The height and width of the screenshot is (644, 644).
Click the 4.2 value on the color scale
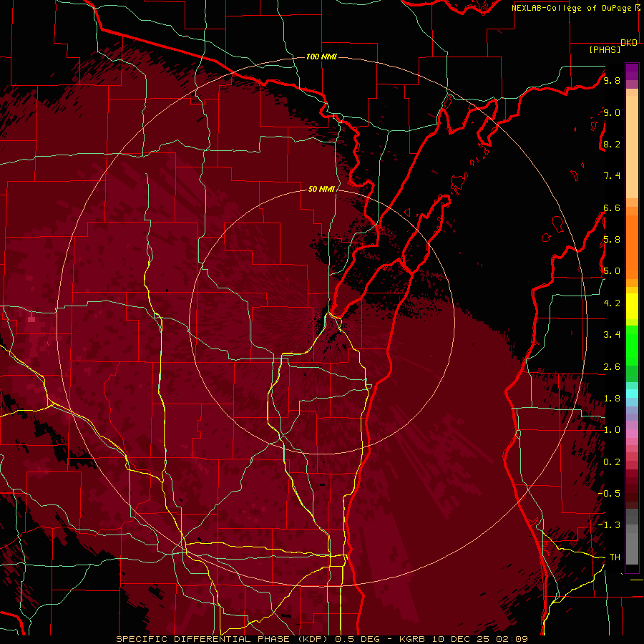tap(612, 303)
